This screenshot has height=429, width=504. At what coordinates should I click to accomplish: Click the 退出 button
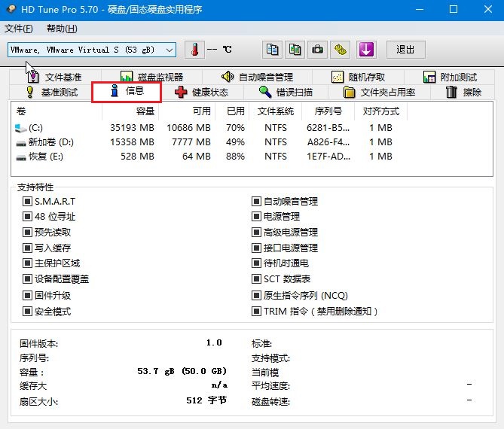click(x=405, y=50)
